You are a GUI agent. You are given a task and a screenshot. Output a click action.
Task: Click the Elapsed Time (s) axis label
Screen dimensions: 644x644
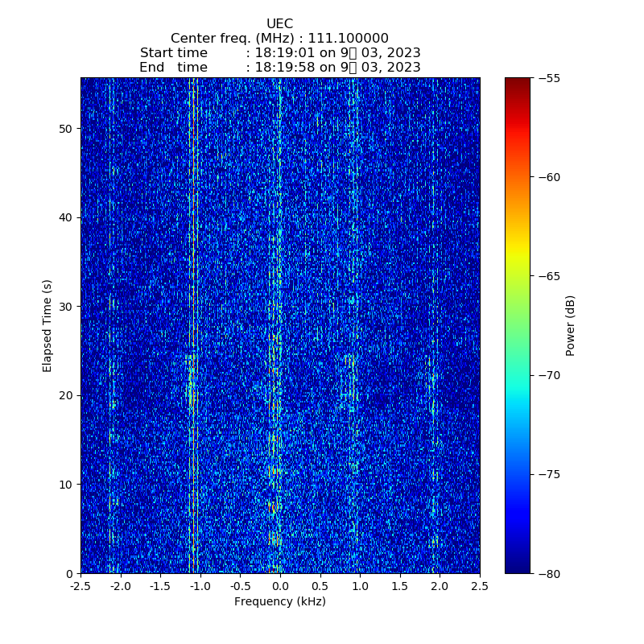tap(47, 325)
